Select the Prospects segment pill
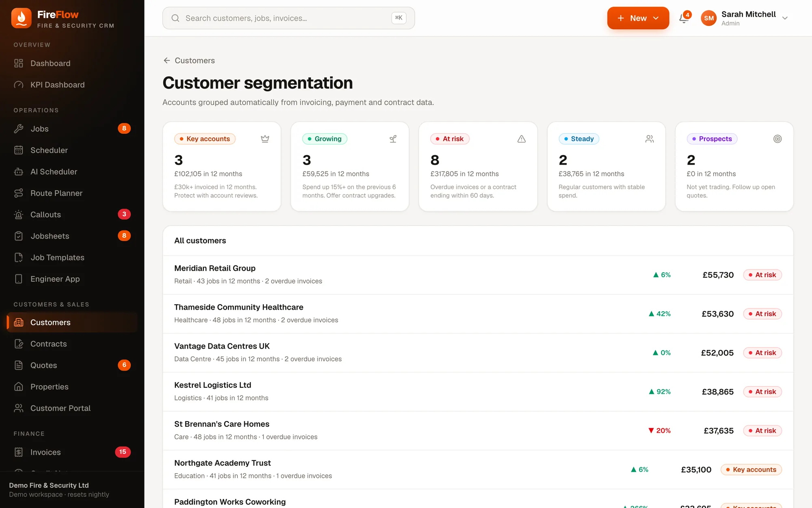812x508 pixels. pos(712,139)
